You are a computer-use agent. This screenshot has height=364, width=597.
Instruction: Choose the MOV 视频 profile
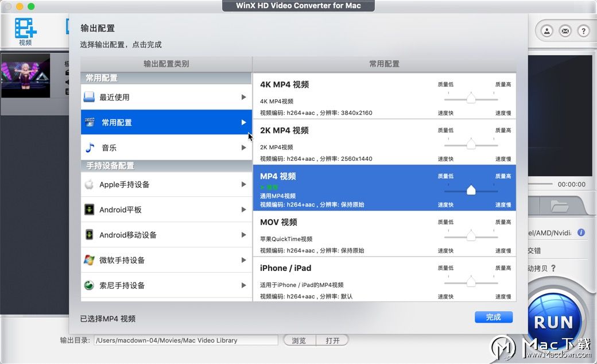[x=385, y=234]
